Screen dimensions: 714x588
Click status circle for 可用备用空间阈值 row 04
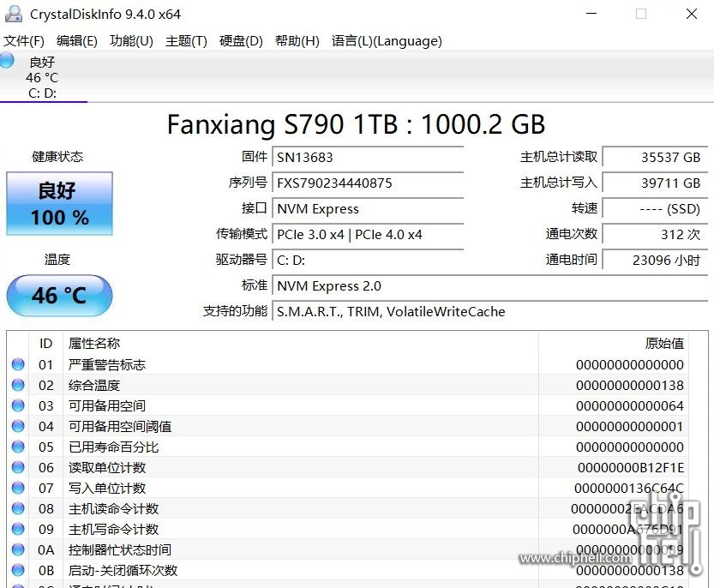[18, 426]
